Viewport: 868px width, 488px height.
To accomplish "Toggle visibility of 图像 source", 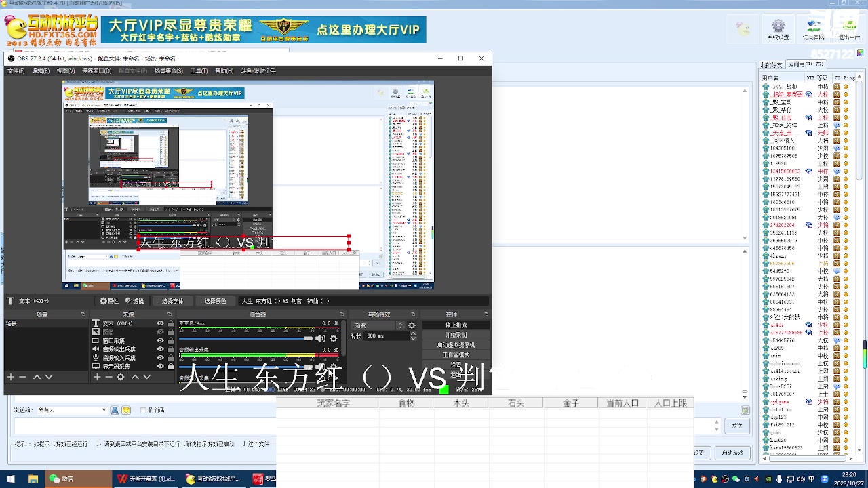I will coord(161,332).
